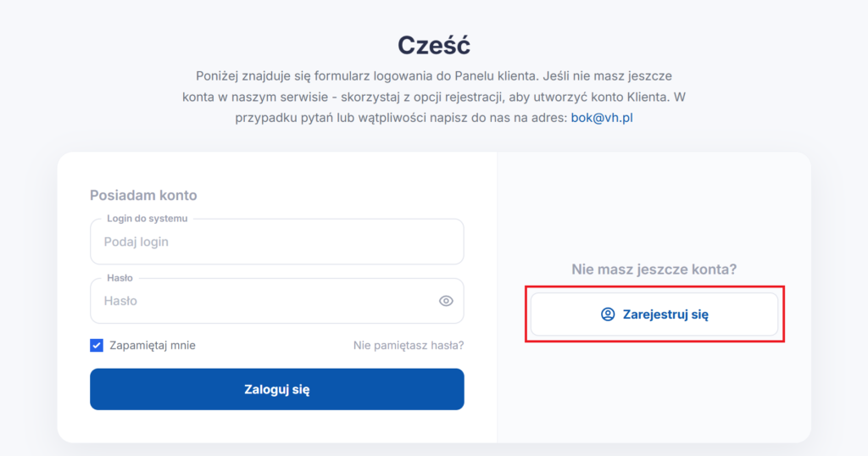Open registration via Zarejestruj się button

click(654, 314)
